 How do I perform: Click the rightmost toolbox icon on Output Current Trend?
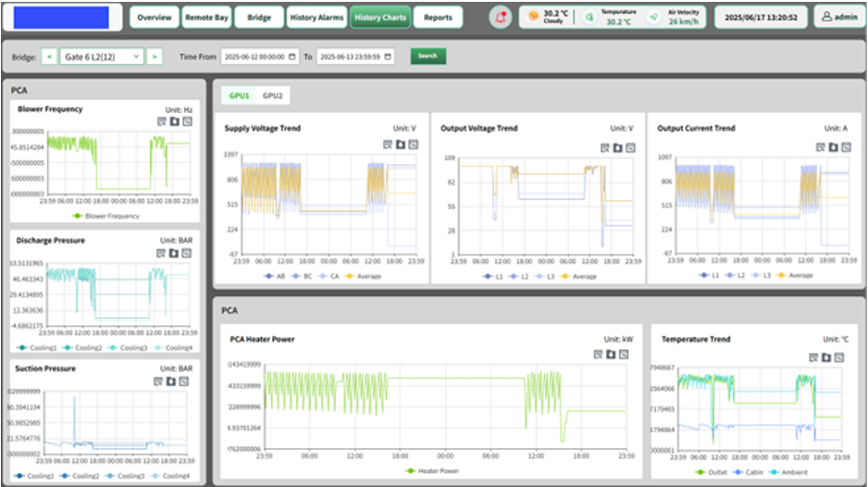pos(845,147)
